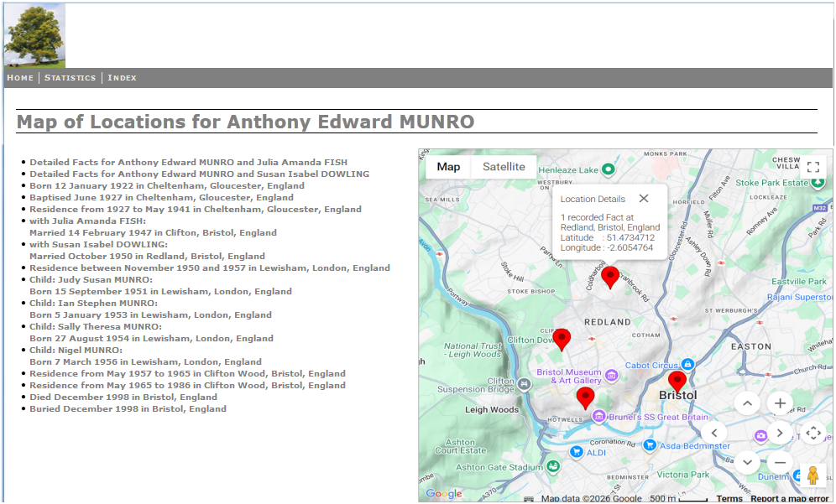
Task: Zoom out on the map
Action: pos(780,462)
